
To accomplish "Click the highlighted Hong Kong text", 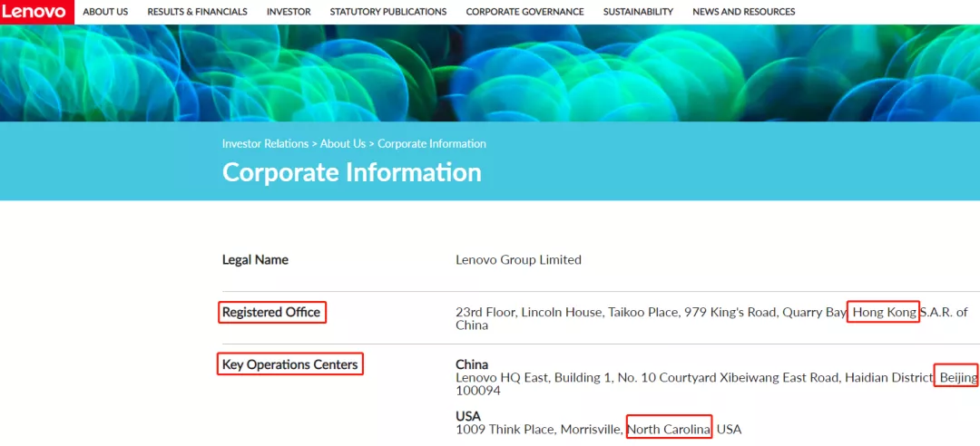I will [x=885, y=313].
